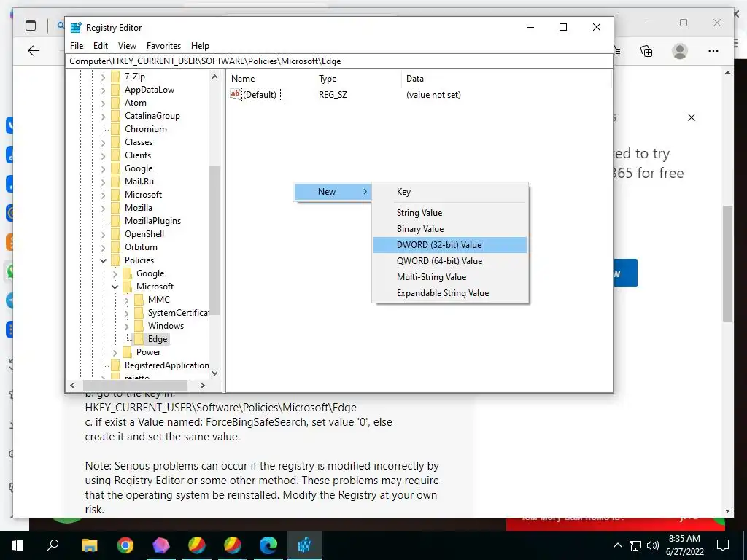Expand the AppDataLow key
747x560 pixels.
(x=104, y=90)
